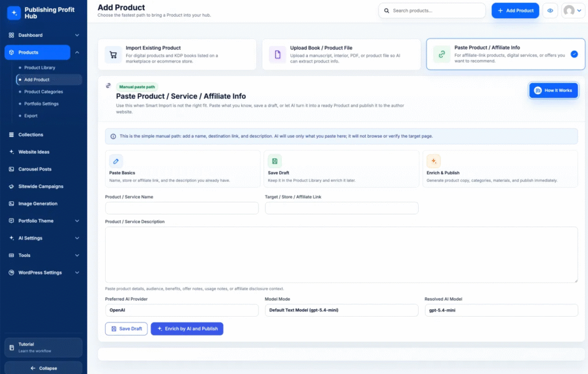Expand the AI Settings chevron
588x374 pixels.
point(77,238)
